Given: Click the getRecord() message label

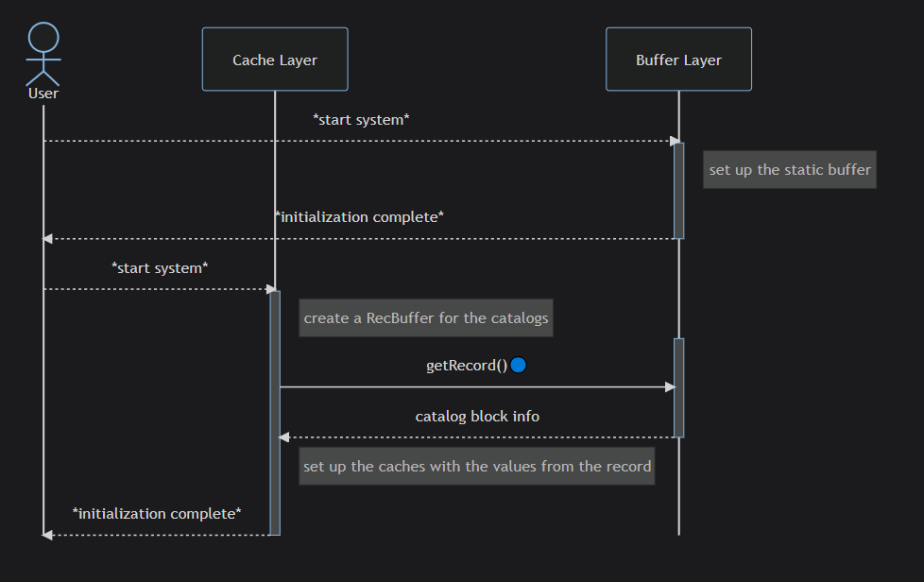Looking at the screenshot, I should click(467, 366).
